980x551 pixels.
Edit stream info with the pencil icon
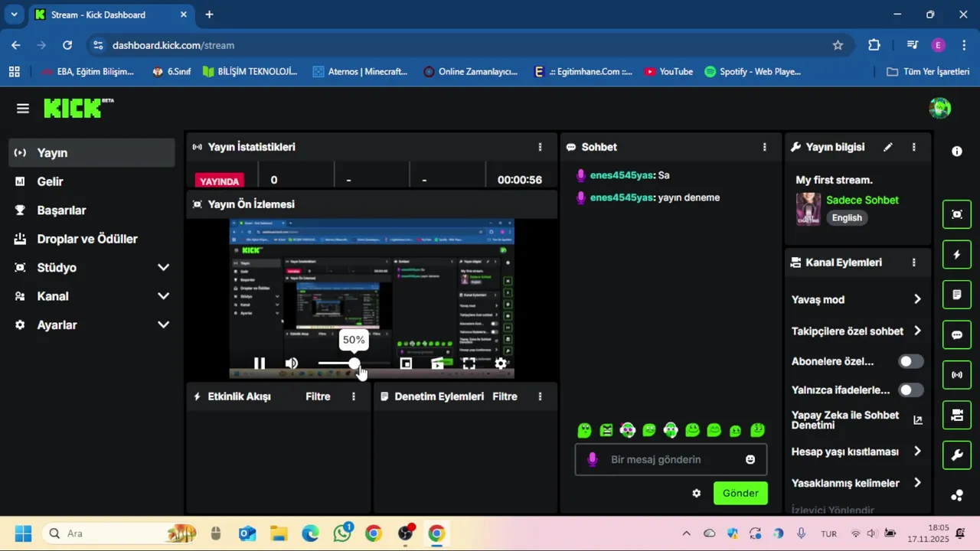[888, 147]
